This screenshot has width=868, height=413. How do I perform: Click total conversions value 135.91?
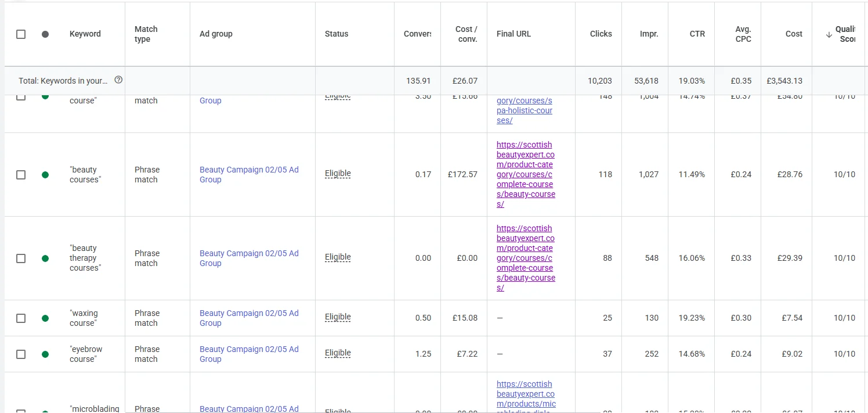coord(419,81)
